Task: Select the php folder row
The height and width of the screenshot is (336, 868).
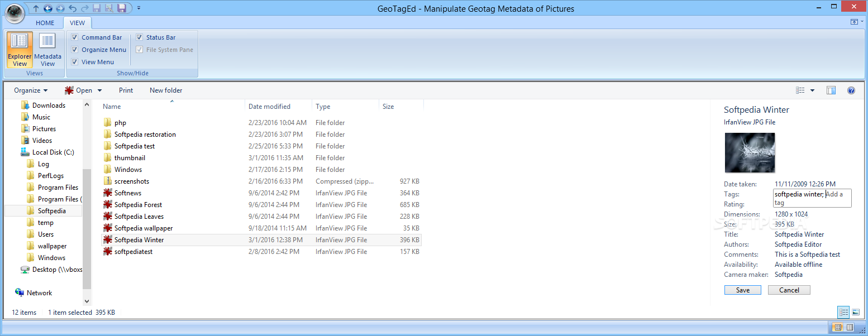Action: coord(261,123)
